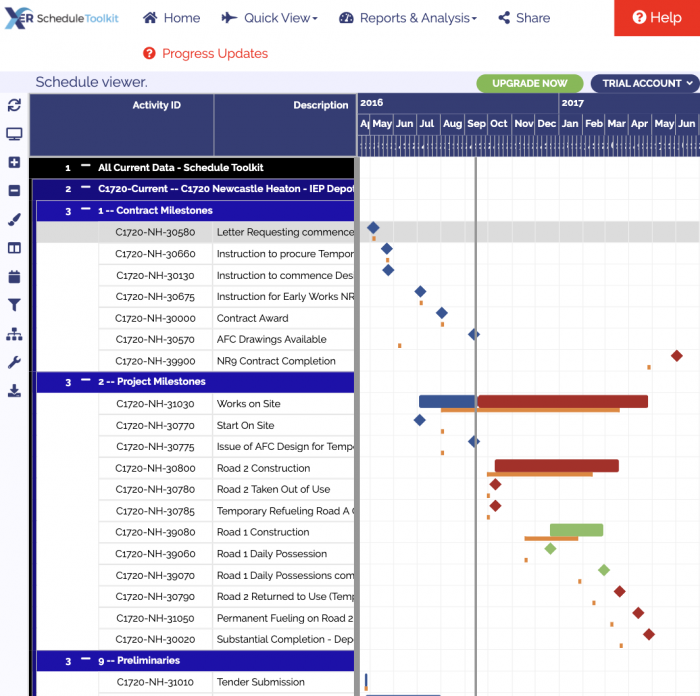Click the refresh icon in left sidebar

click(x=14, y=105)
